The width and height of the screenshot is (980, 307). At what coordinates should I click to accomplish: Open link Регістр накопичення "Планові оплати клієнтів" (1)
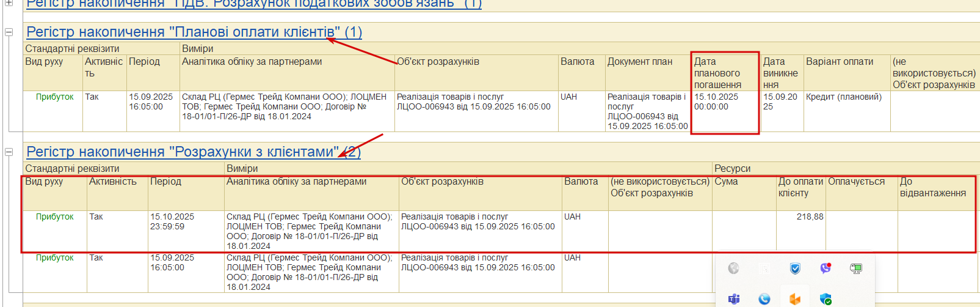194,32
